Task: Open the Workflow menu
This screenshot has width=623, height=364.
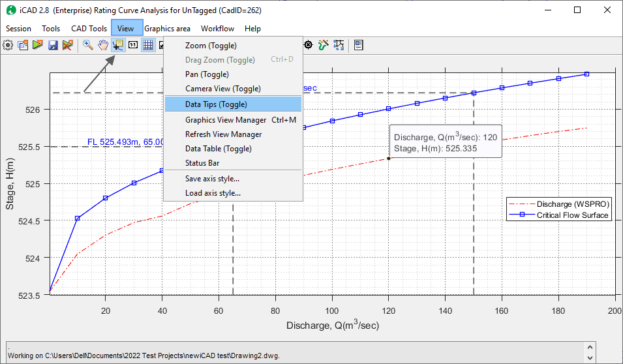Action: coord(217,29)
